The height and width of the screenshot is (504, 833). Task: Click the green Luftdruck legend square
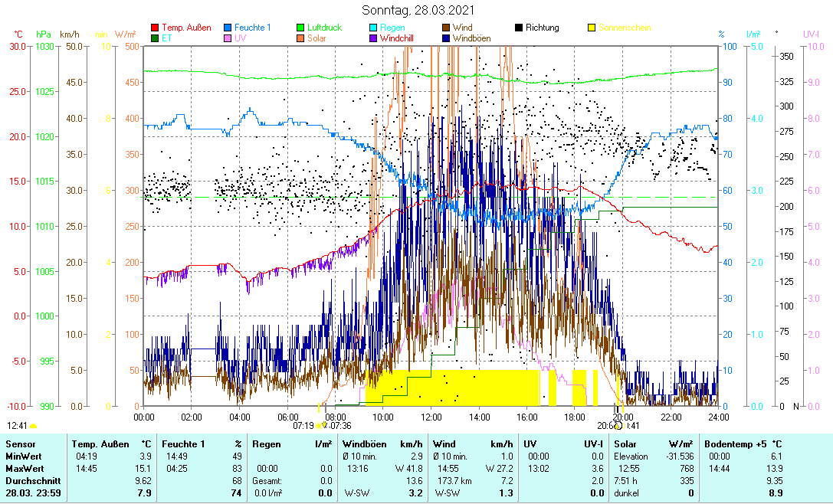301,28
